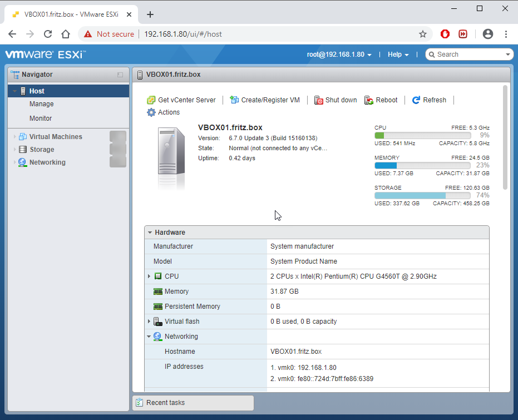Select Monitor under Host

pos(41,118)
